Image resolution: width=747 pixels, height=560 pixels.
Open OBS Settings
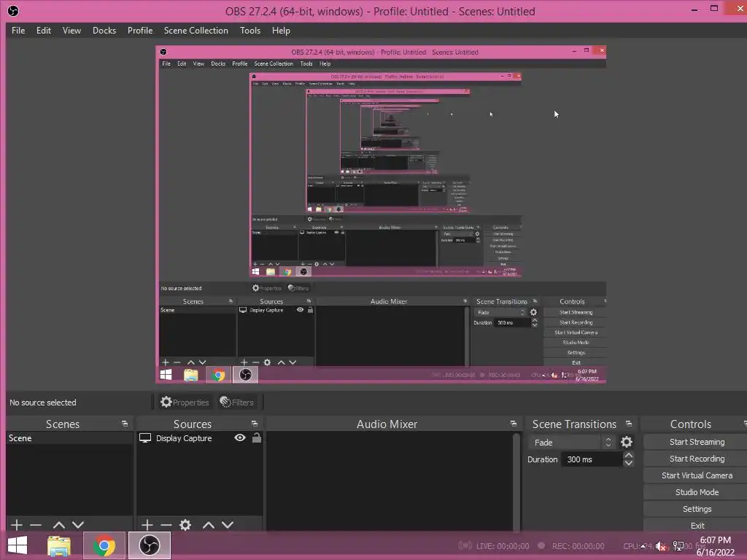point(697,508)
